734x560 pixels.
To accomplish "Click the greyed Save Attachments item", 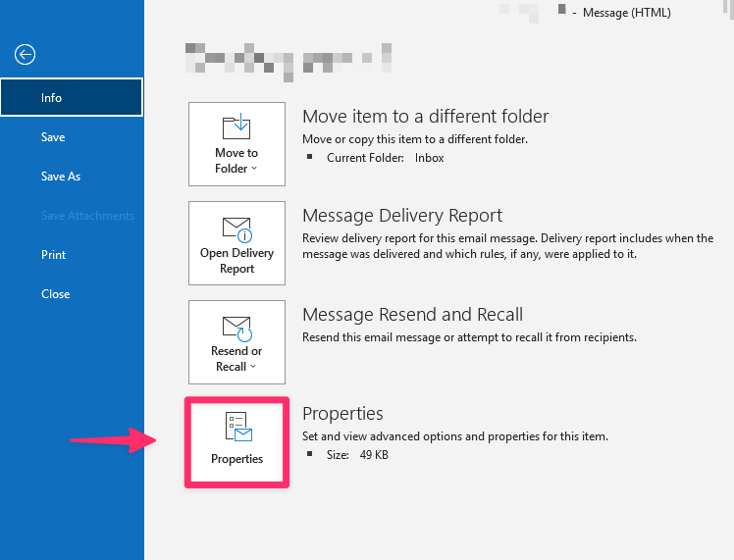I will click(87, 216).
